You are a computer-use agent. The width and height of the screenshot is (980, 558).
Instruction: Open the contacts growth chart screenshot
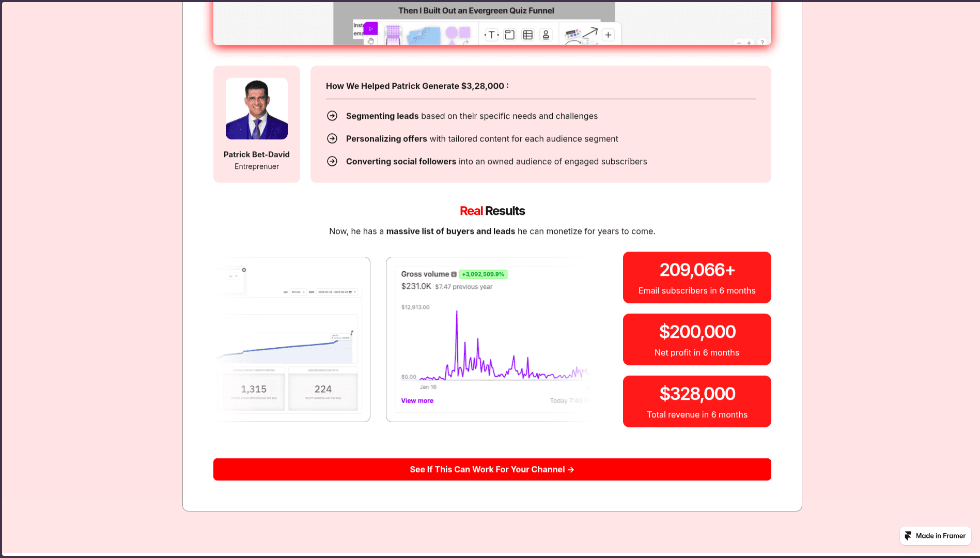[x=292, y=339]
